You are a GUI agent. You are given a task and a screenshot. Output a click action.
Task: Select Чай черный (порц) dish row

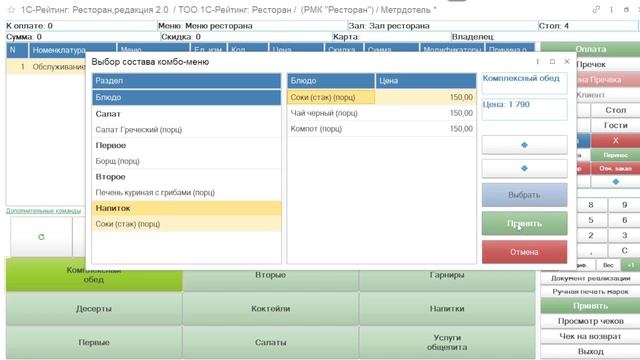click(382, 113)
